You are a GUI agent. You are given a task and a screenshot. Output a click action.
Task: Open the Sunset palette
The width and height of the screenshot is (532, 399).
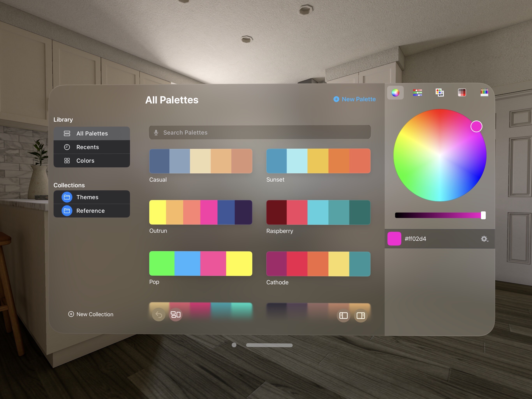coord(318,161)
